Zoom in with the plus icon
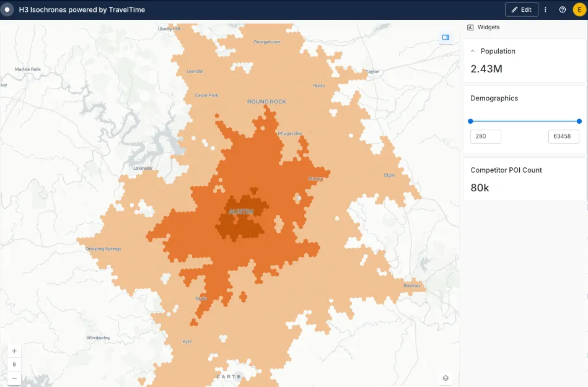 click(14, 350)
